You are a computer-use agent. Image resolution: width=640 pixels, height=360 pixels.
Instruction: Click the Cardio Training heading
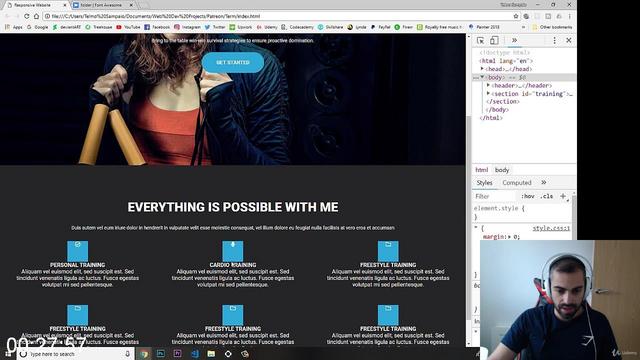[233, 265]
